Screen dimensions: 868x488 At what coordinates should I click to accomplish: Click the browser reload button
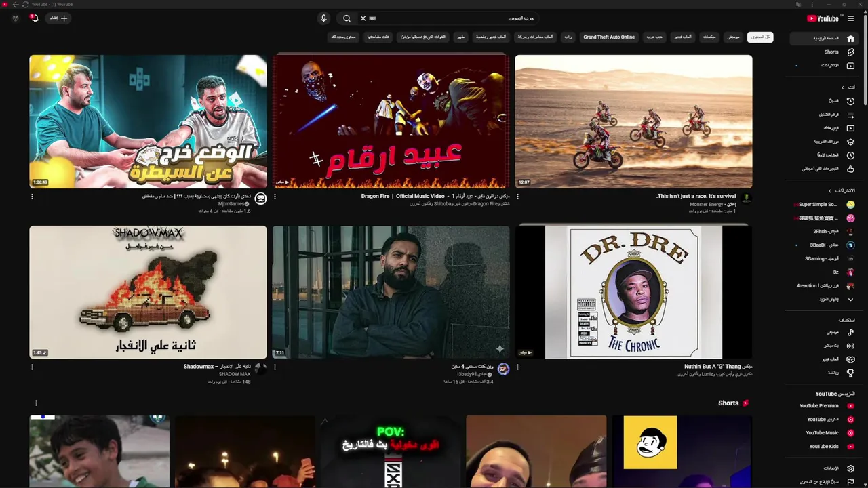pos(25,4)
